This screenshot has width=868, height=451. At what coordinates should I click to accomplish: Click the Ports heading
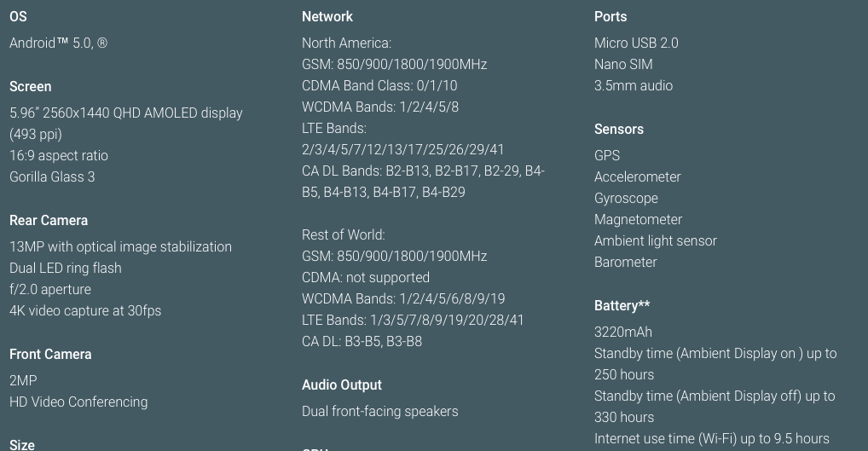[x=610, y=16]
